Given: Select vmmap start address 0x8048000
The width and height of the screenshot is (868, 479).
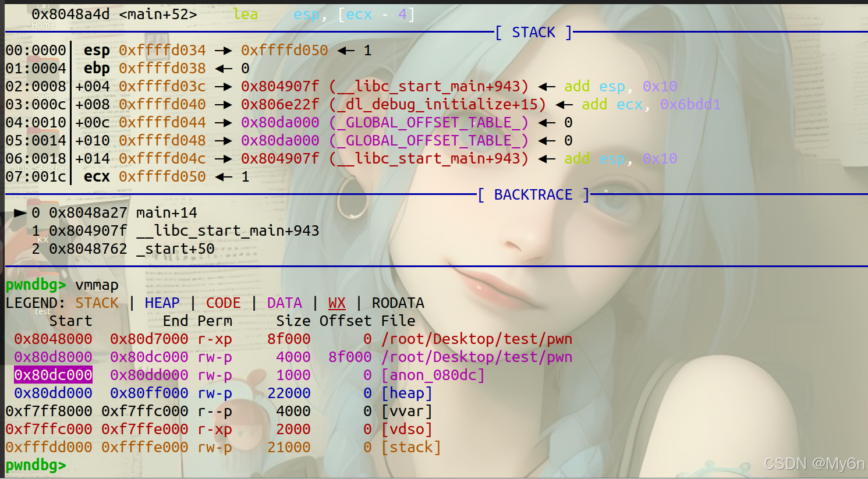Looking at the screenshot, I should [53, 339].
